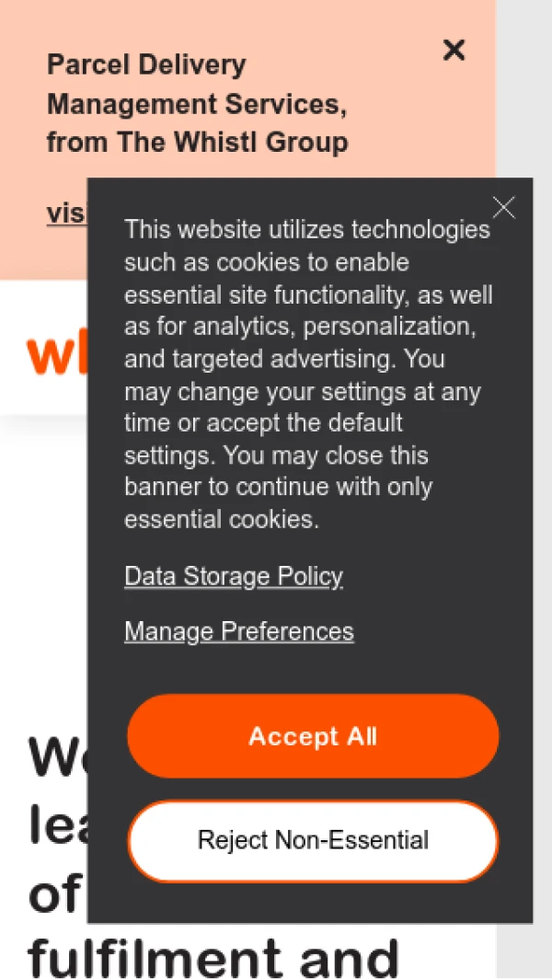552x980 pixels.
Task: Open the Data Storage Policy link
Action: (x=234, y=577)
